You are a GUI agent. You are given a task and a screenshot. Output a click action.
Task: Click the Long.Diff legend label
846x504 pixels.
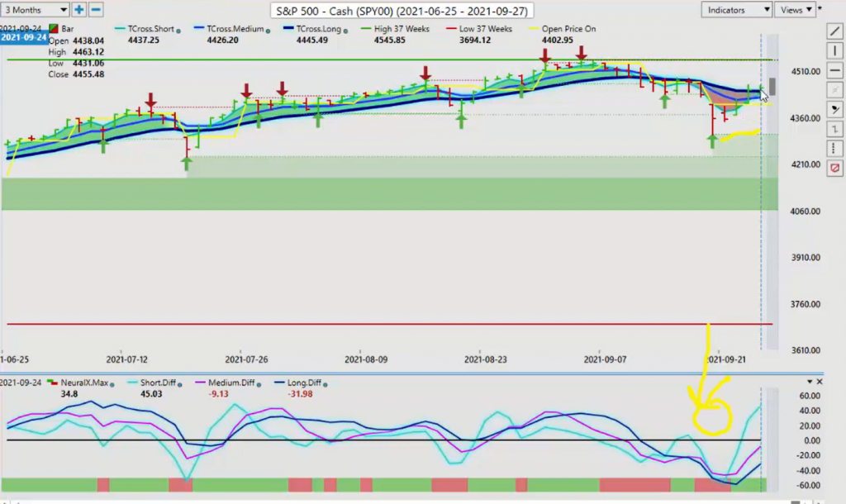304,383
